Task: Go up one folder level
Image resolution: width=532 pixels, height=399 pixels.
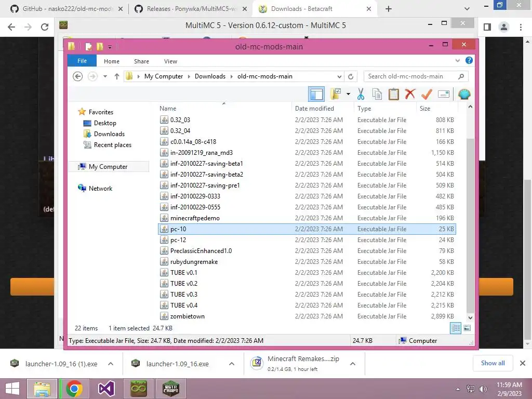Action: click(117, 76)
